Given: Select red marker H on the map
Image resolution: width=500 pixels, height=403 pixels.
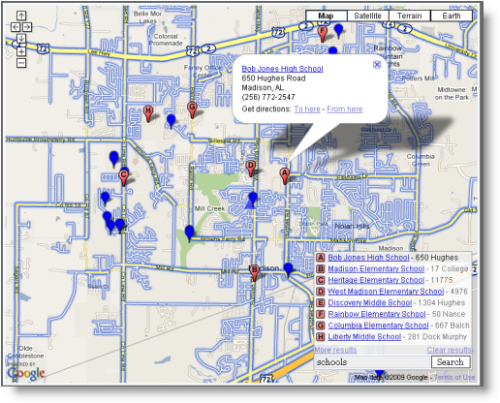Looking at the screenshot, I should tap(148, 113).
